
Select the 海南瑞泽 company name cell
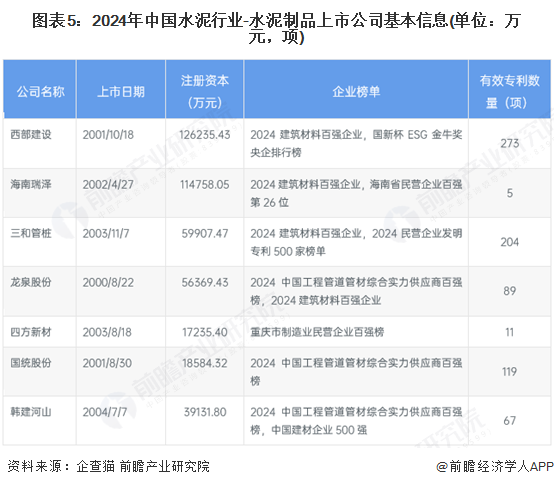coord(40,193)
